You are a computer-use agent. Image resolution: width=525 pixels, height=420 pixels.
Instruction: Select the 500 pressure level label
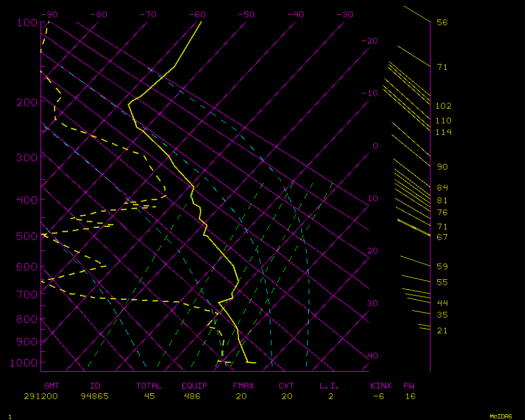27,236
